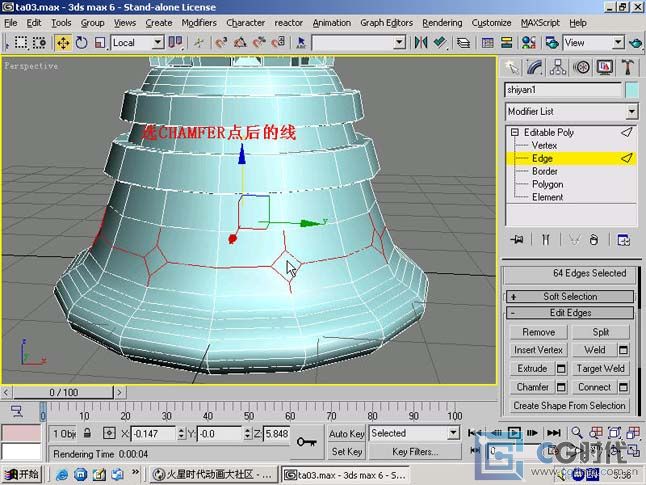Click the Mirror tool icon
The width and height of the screenshot is (646, 485).
coord(421,42)
